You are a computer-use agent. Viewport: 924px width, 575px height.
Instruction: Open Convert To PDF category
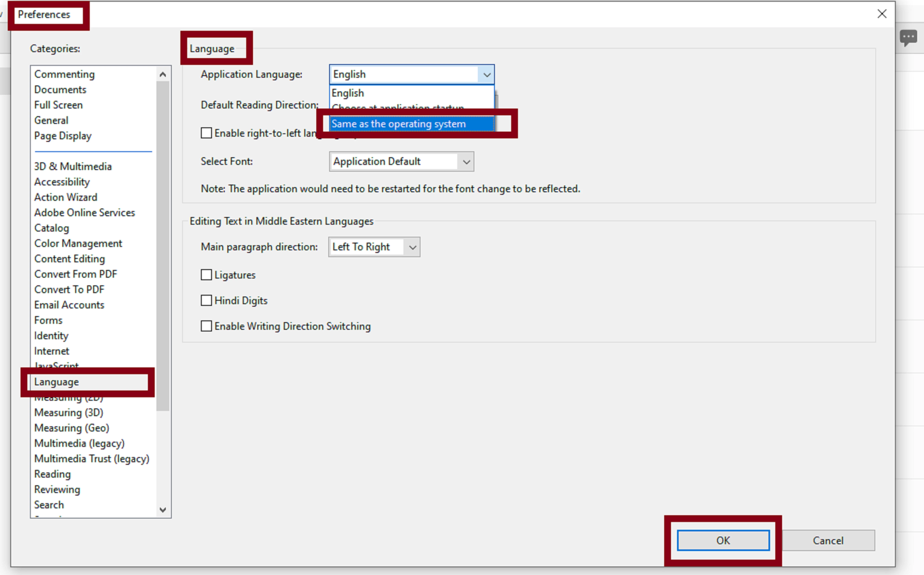(x=69, y=289)
